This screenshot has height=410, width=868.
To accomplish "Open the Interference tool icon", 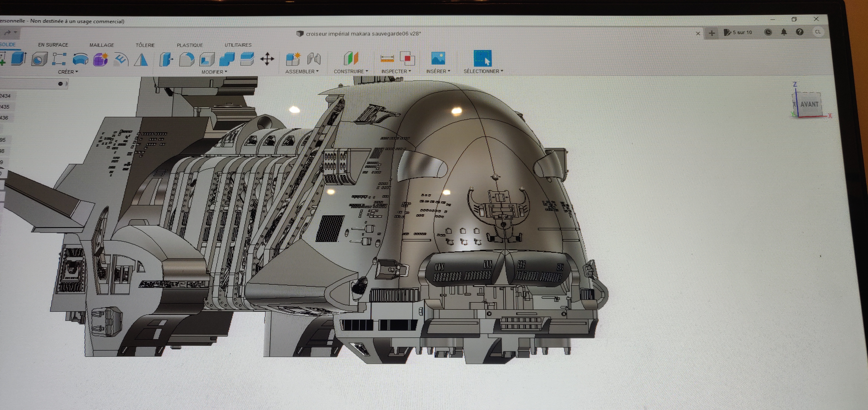I will click(407, 58).
